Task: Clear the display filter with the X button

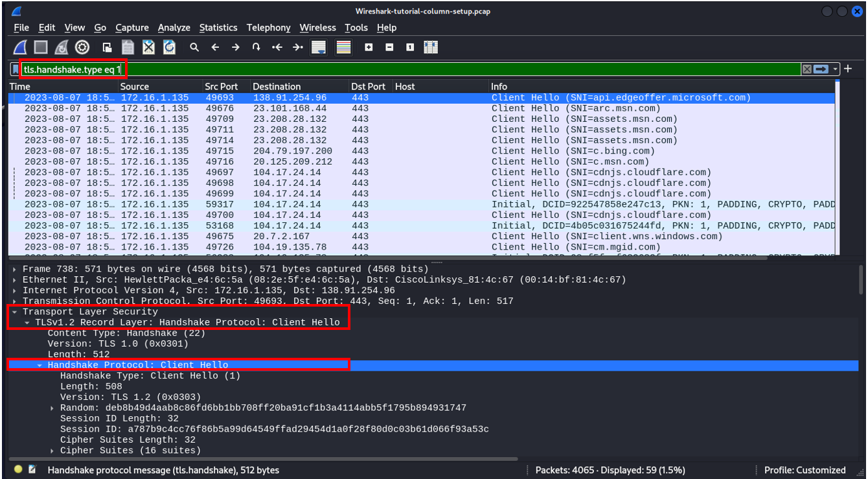Action: [x=806, y=69]
